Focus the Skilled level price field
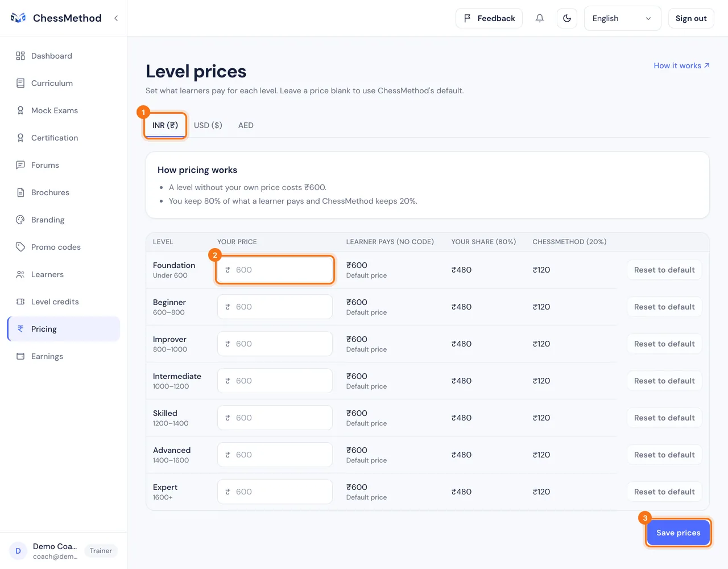The height and width of the screenshot is (569, 728). pos(275,418)
